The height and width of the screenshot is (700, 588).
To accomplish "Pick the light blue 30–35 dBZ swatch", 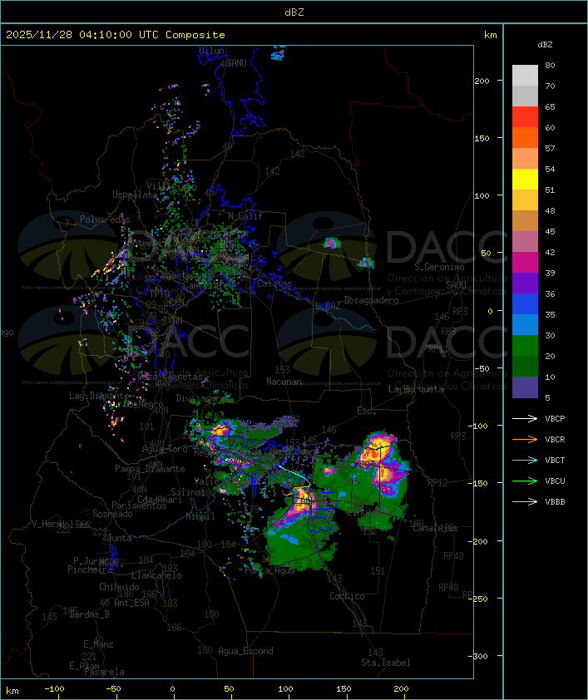I will point(525,325).
